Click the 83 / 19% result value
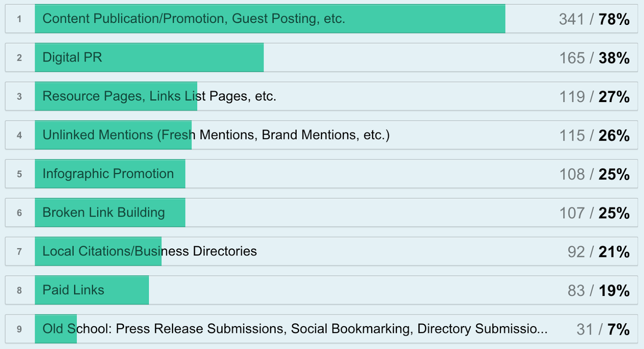The width and height of the screenshot is (644, 349). (x=599, y=291)
